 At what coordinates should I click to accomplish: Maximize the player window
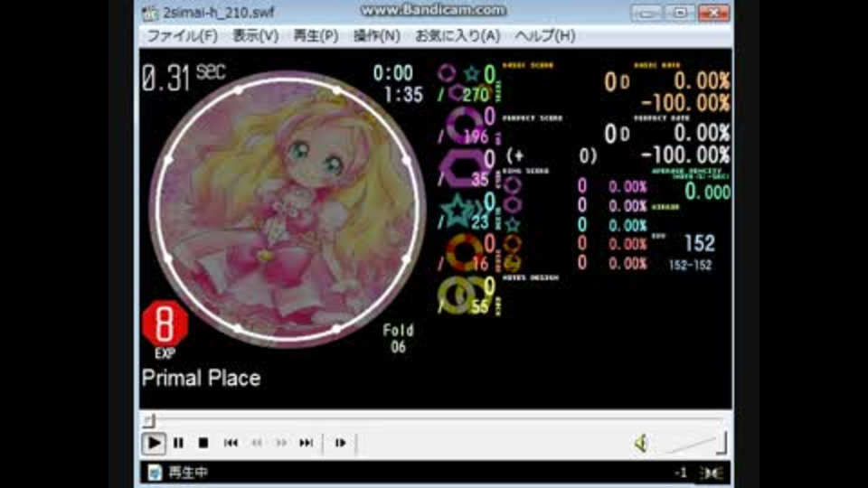tap(680, 12)
